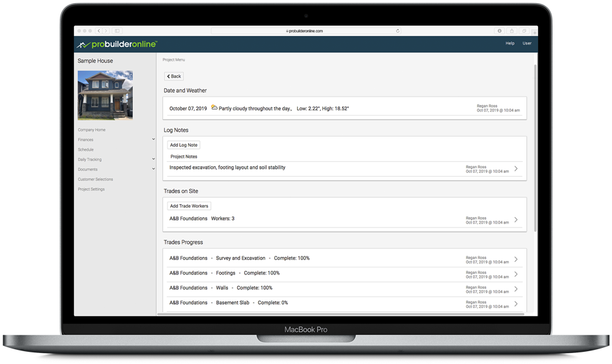
Task: Open the Safari downloads icon
Action: 499,31
